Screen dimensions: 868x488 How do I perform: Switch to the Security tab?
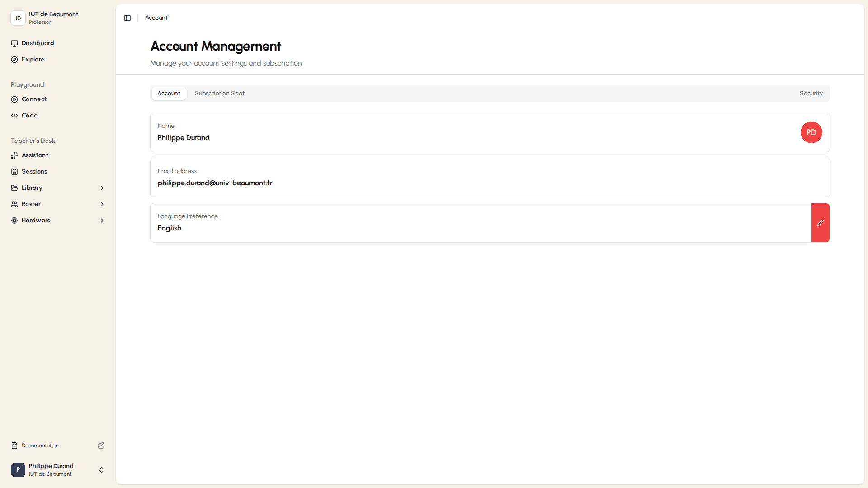point(811,94)
